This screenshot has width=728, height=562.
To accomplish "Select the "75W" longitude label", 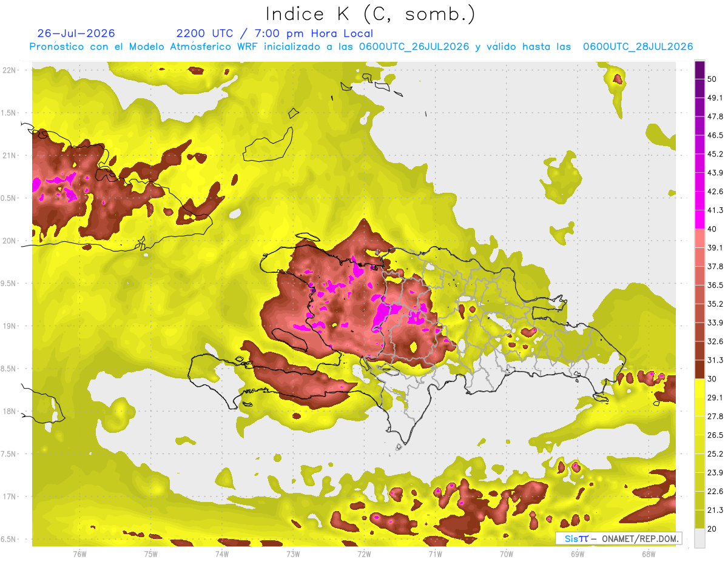I will pyautogui.click(x=151, y=554).
